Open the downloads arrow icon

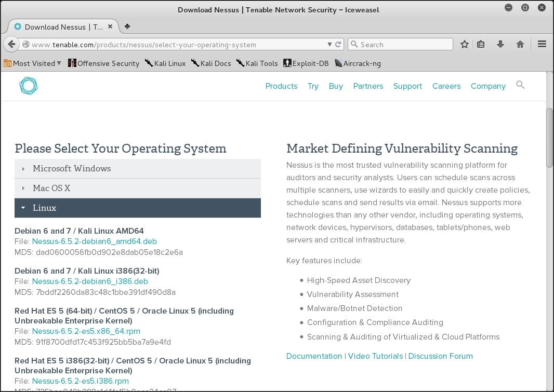click(500, 45)
